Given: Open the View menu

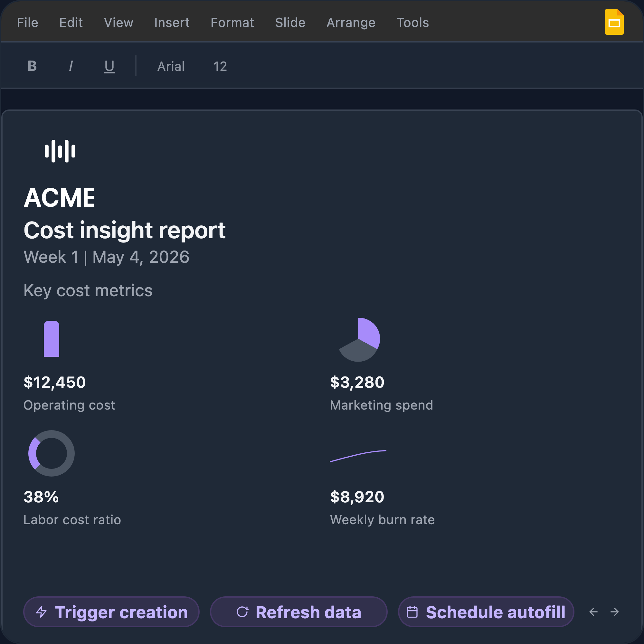Looking at the screenshot, I should click(x=118, y=23).
